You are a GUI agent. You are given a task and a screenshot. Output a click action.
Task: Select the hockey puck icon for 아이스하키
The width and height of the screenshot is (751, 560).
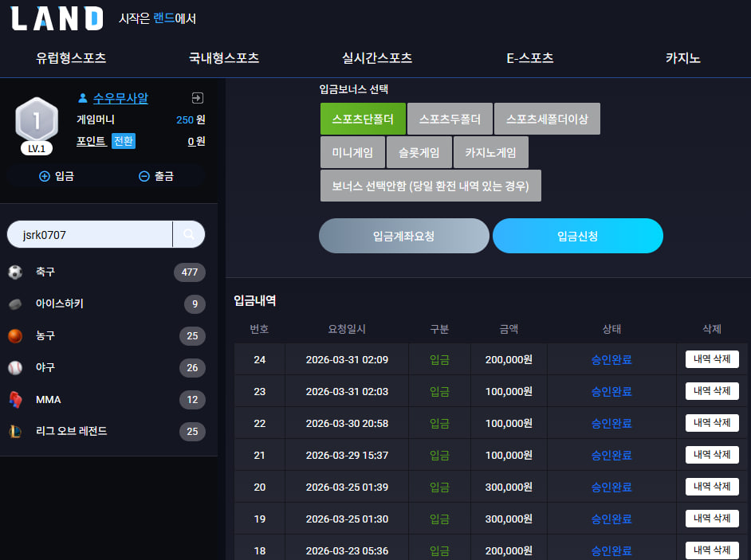tap(15, 304)
